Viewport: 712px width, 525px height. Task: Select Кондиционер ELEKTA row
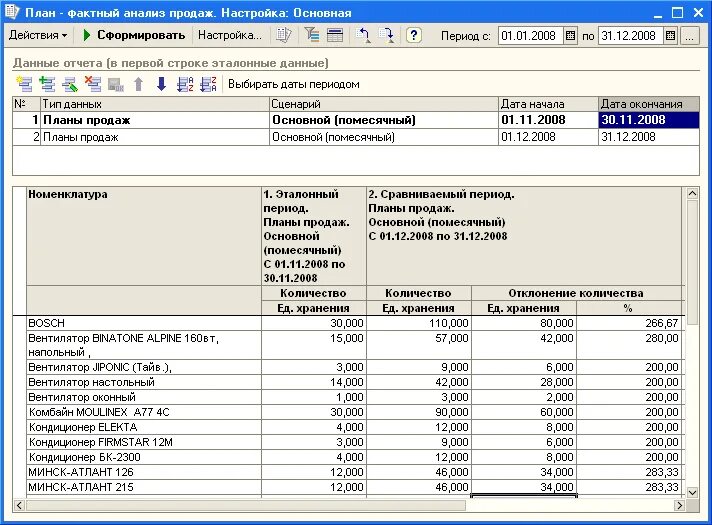(144, 427)
